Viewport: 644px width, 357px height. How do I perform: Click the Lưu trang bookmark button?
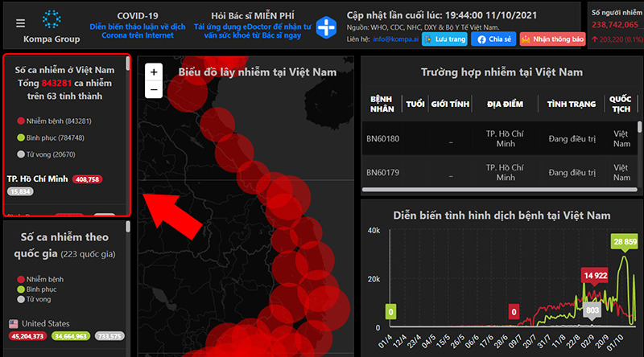[x=444, y=39]
